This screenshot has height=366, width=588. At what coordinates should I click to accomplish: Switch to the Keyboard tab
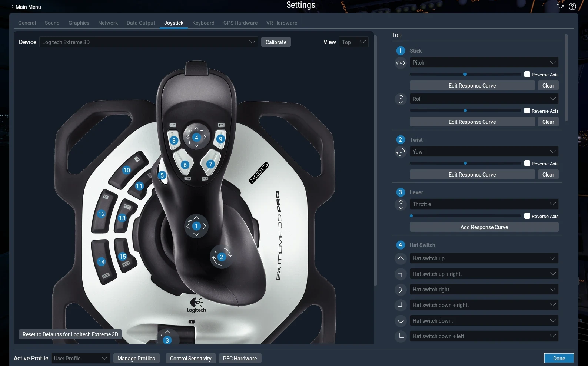203,23
